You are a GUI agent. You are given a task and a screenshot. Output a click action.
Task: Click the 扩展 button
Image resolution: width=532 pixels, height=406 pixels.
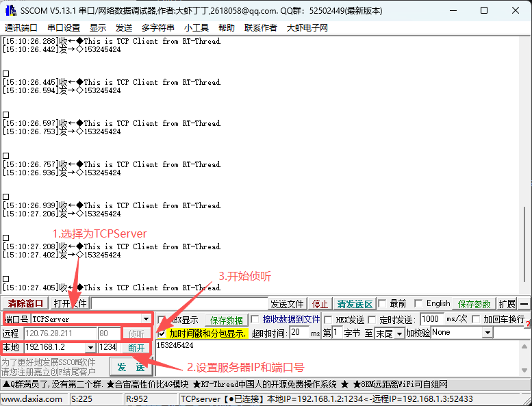point(507,304)
